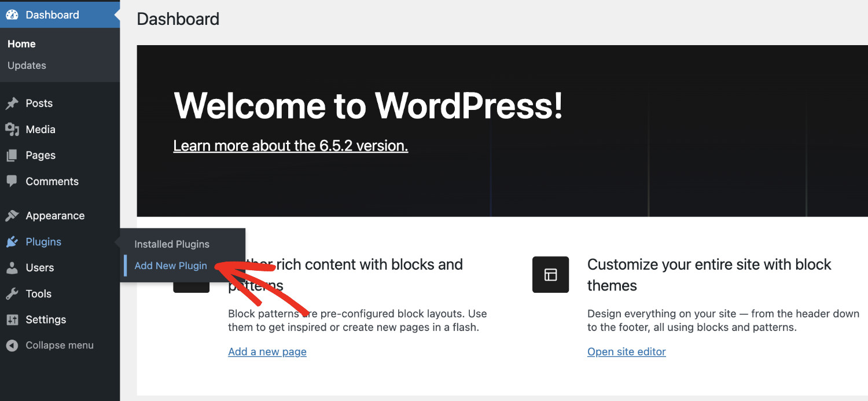
Task: Click the Pages stacked-documents icon
Action: pos(12,155)
